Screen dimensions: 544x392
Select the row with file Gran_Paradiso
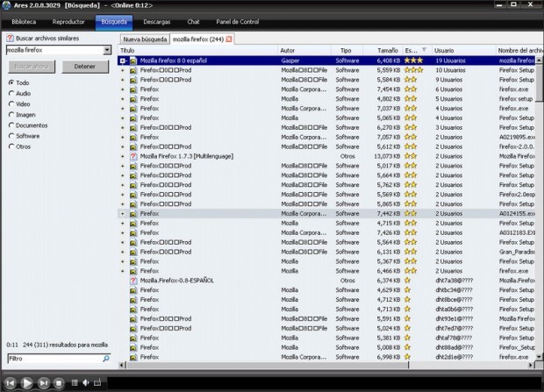click(x=326, y=252)
